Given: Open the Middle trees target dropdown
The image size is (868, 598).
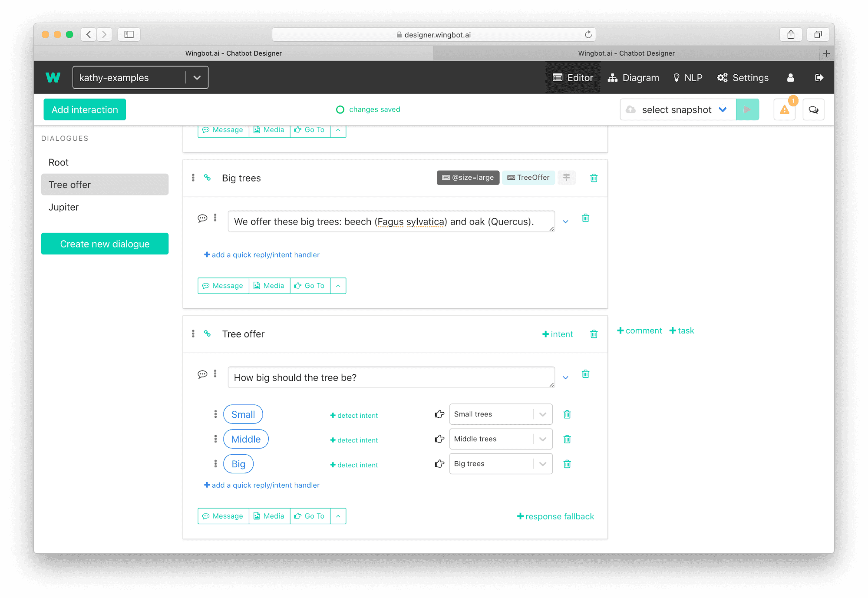Looking at the screenshot, I should click(542, 439).
